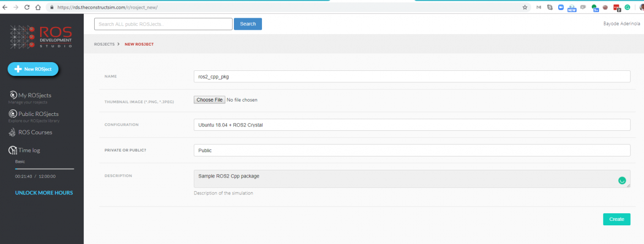The image size is (644, 244).
Task: Click the Grammarly icon in the Description box
Action: [x=622, y=180]
